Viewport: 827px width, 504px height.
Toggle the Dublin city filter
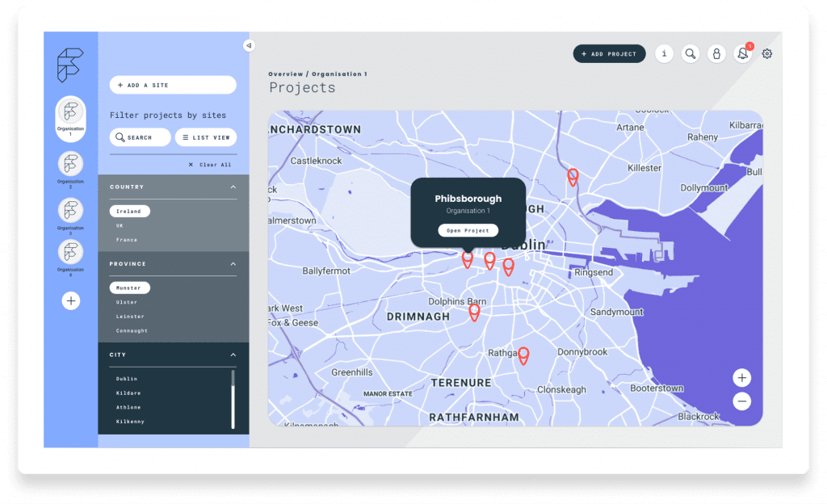127,379
